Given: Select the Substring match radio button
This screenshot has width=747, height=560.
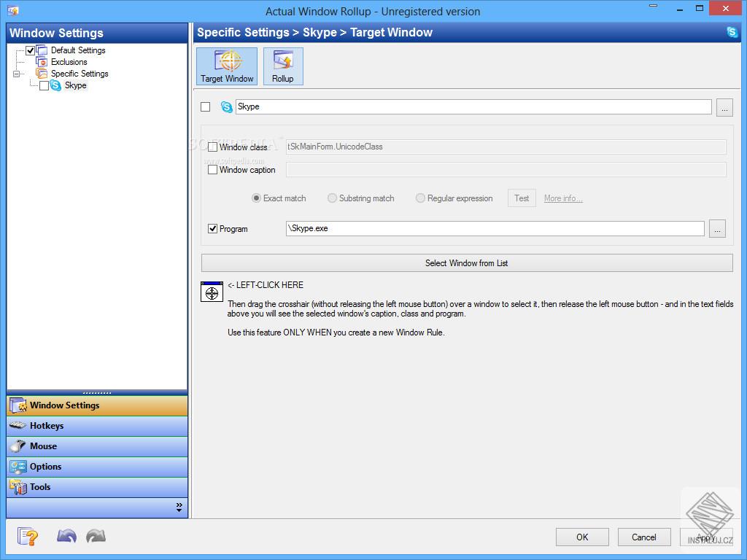Looking at the screenshot, I should tap(332, 198).
